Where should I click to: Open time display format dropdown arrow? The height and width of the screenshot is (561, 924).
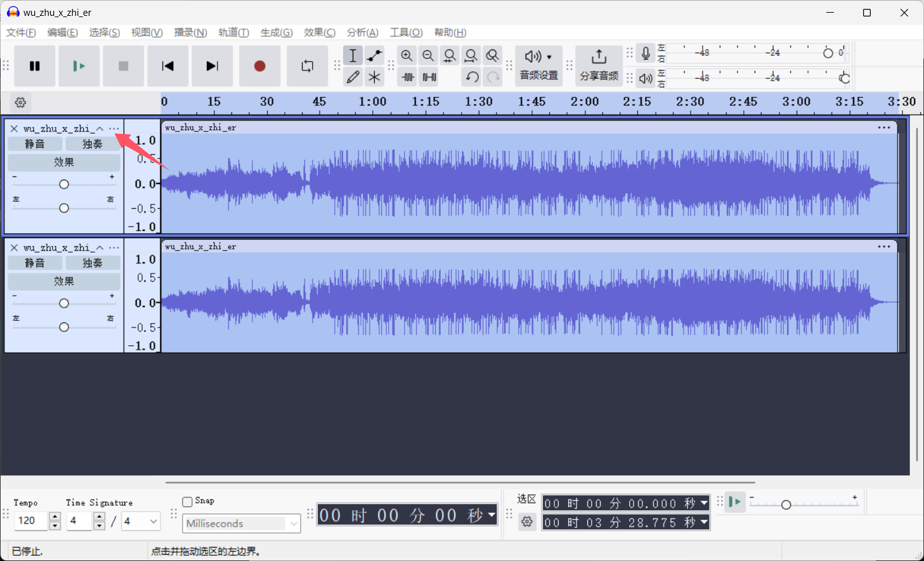491,515
